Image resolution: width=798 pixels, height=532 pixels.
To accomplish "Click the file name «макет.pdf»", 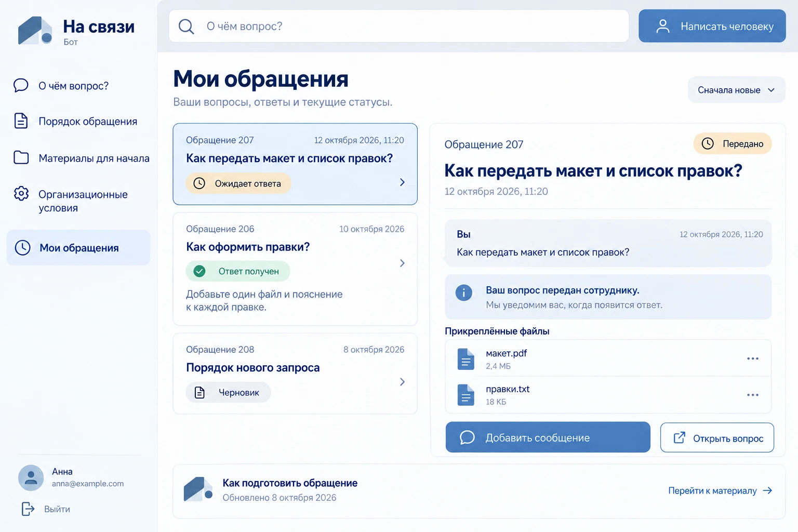I will point(507,353).
